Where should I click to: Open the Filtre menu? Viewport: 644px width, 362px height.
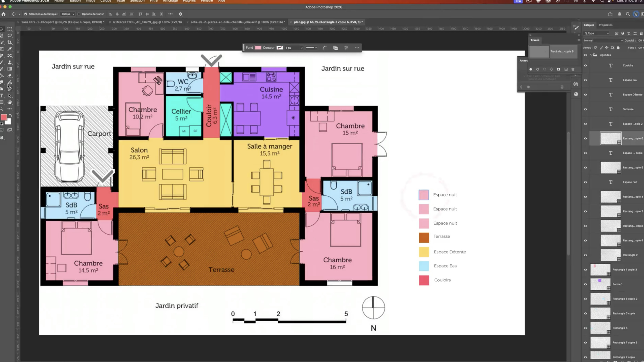point(154,1)
